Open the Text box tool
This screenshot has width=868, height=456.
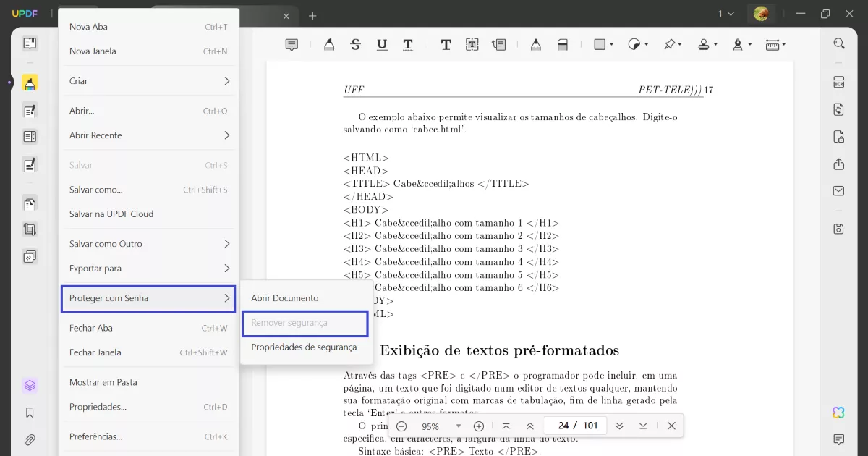[x=472, y=44]
